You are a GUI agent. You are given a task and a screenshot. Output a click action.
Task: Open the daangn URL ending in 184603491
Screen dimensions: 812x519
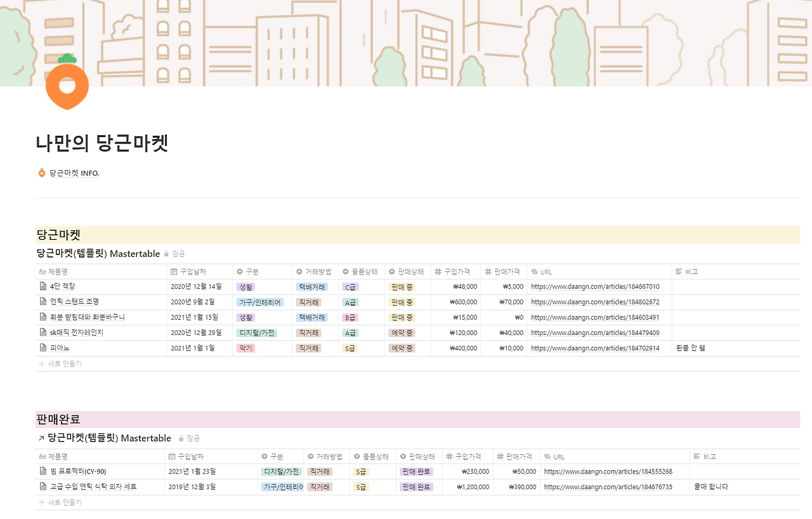point(595,317)
